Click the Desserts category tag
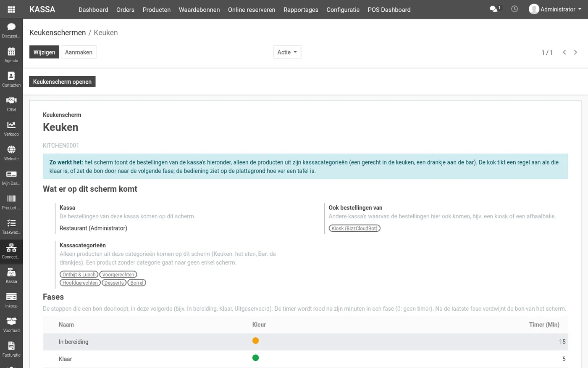Viewport: 588px width, 368px height. click(x=114, y=283)
